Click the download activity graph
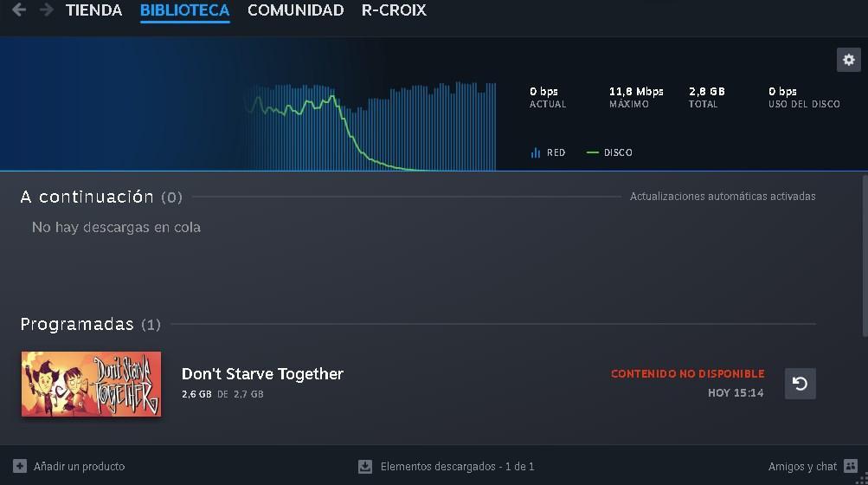Image resolution: width=868 pixels, height=485 pixels. (372, 126)
